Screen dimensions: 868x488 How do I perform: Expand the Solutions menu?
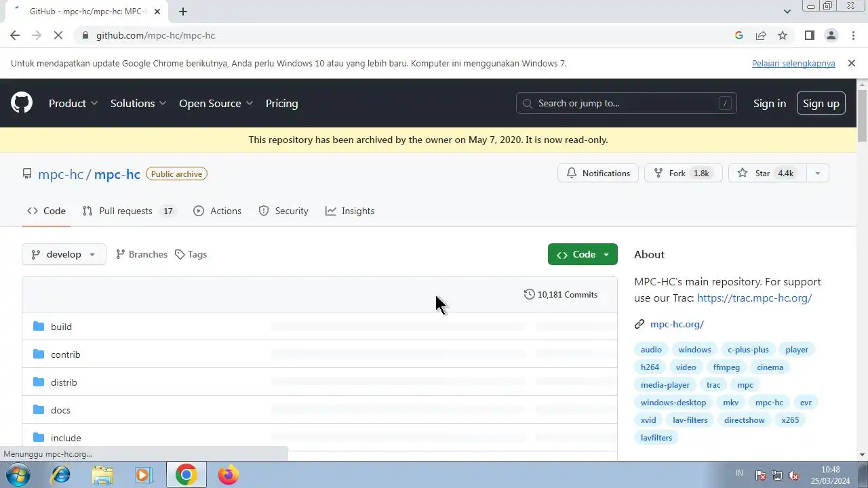(138, 103)
